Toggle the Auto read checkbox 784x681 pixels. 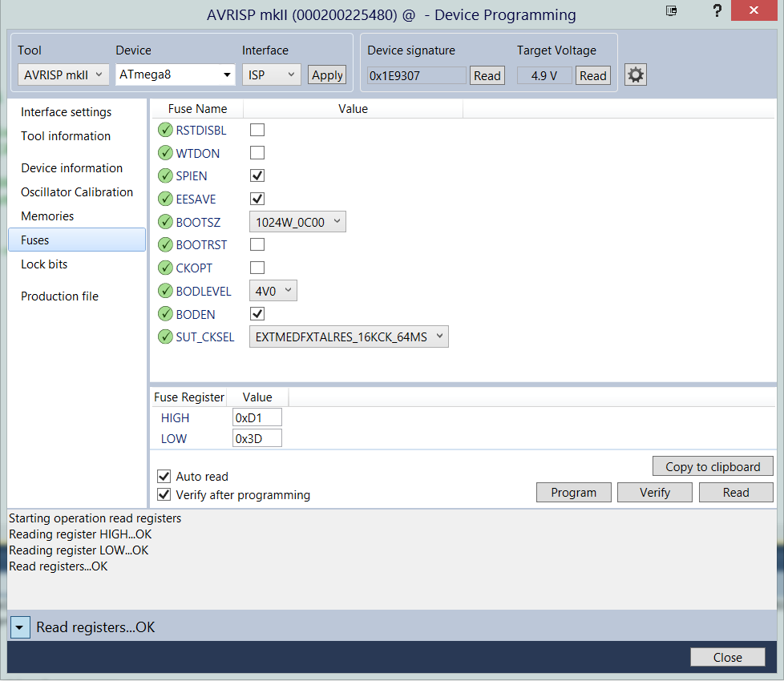[164, 476]
